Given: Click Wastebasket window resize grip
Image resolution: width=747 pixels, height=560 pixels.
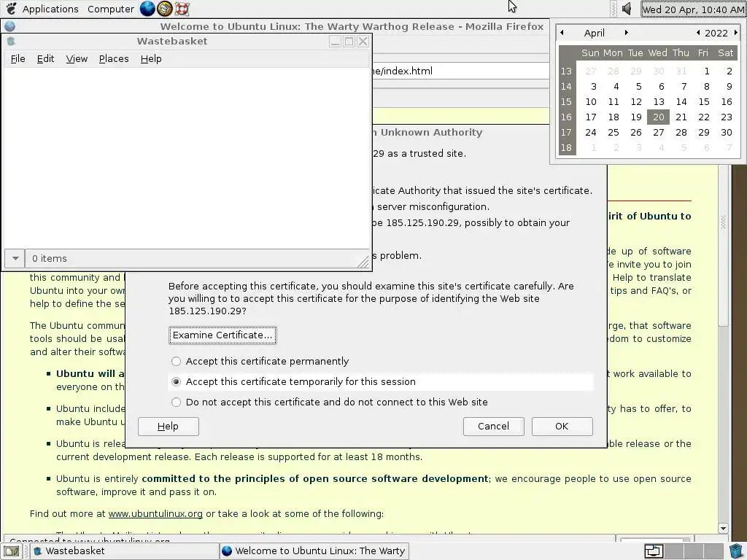Looking at the screenshot, I should [x=363, y=262].
